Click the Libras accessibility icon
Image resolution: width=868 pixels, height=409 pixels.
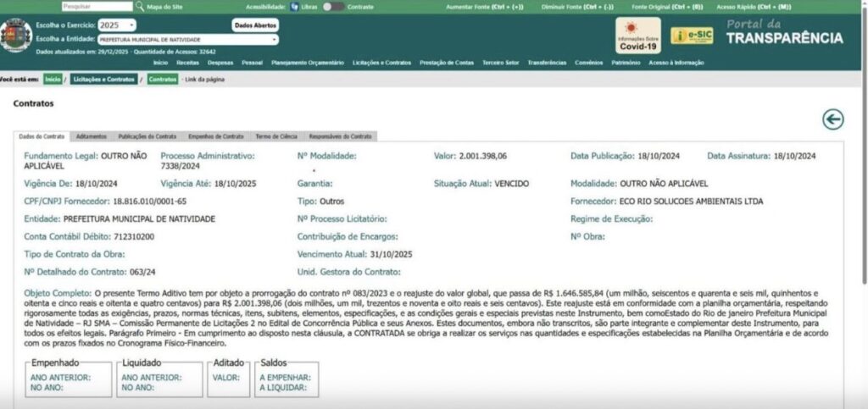[x=294, y=7]
